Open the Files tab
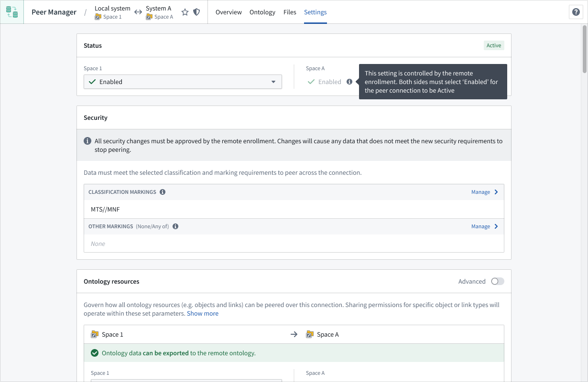 click(x=290, y=12)
